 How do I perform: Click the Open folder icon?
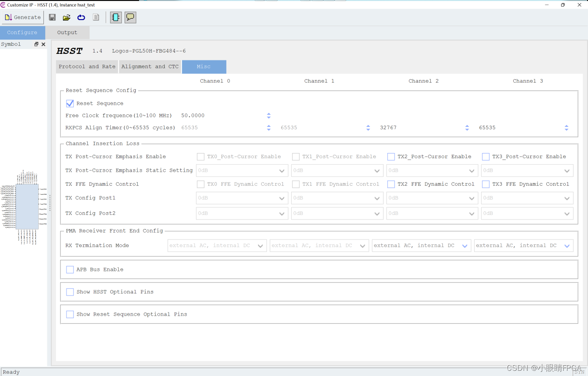tap(66, 17)
